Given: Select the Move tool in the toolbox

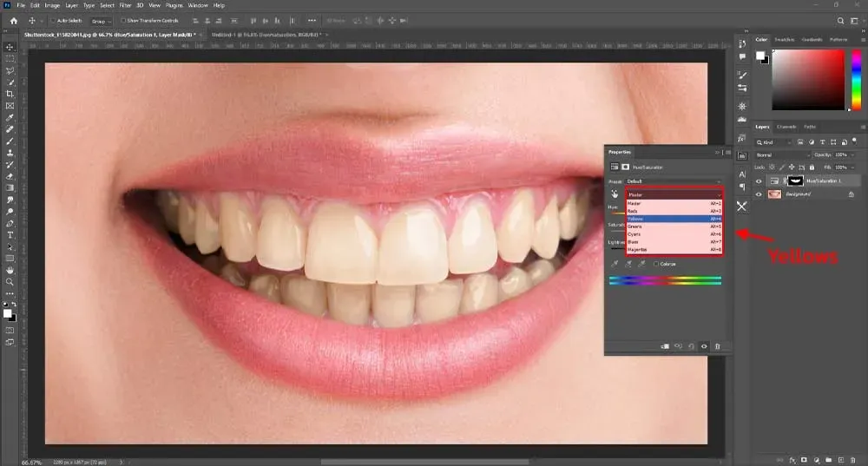Looking at the screenshot, I should point(10,47).
